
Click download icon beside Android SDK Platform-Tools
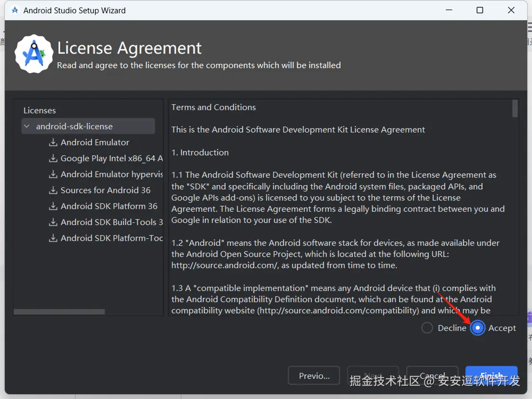tap(53, 238)
